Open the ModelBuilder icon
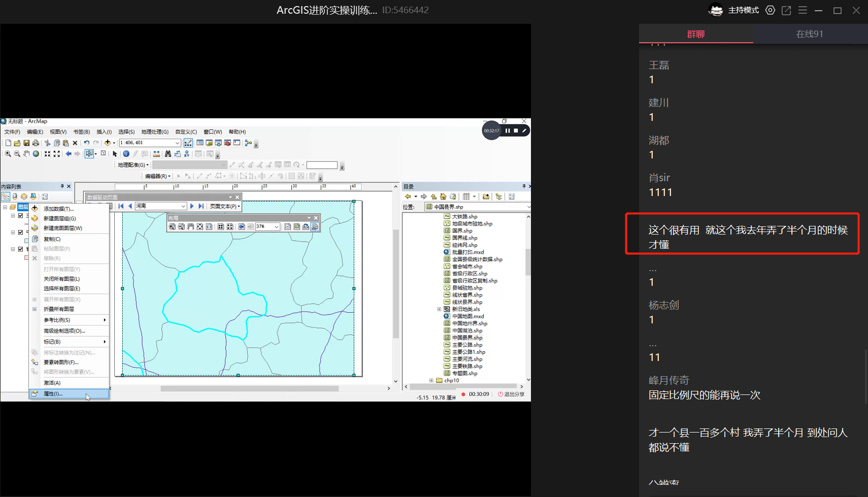 [x=248, y=143]
